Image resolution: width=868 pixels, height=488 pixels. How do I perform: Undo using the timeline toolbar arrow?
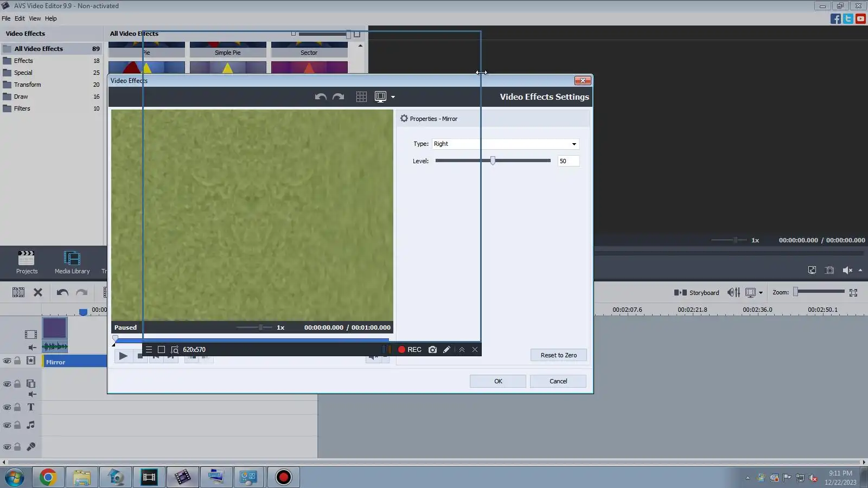[x=62, y=293]
